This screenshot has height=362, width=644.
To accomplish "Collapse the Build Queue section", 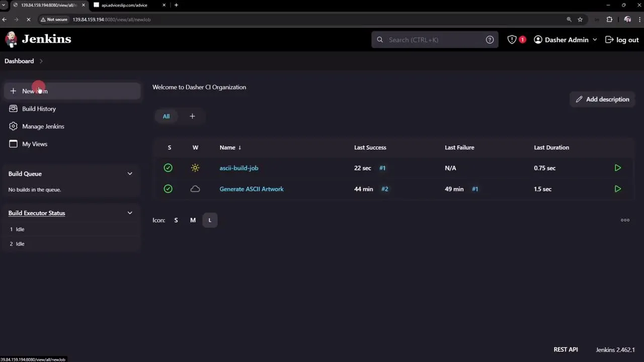I will (x=130, y=173).
